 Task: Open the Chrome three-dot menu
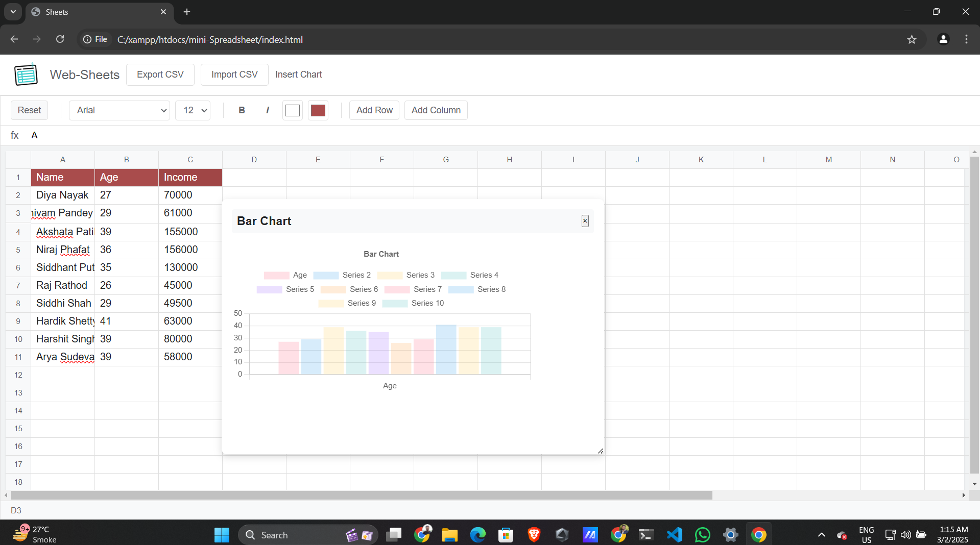coord(966,39)
